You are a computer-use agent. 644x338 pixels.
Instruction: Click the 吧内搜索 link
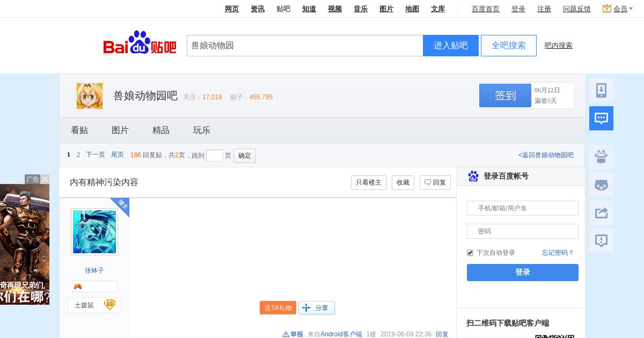559,46
